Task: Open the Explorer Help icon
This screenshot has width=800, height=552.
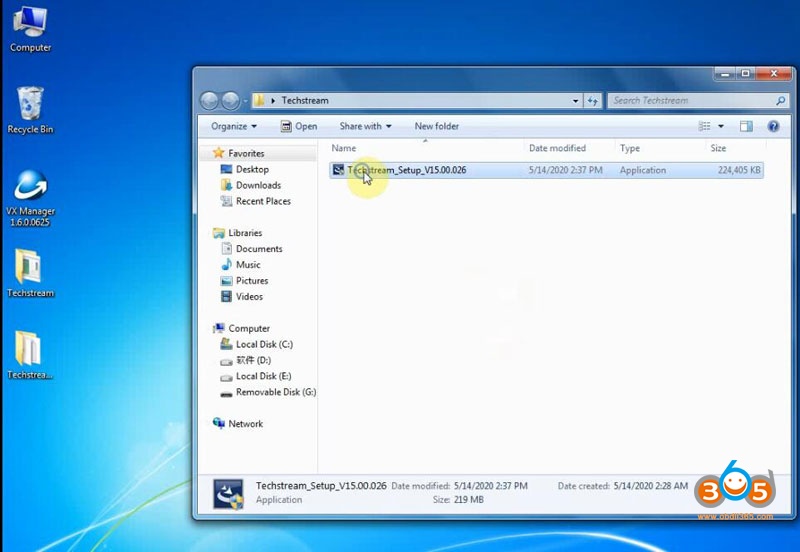Action: [x=773, y=126]
